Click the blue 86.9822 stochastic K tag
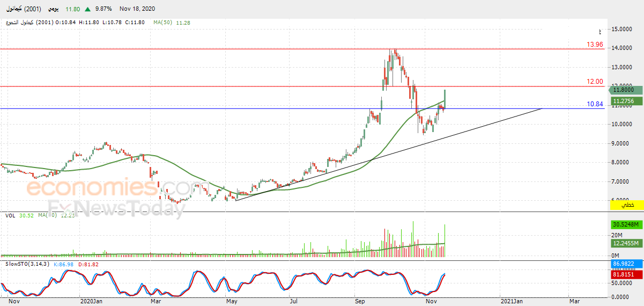 pos(626,264)
